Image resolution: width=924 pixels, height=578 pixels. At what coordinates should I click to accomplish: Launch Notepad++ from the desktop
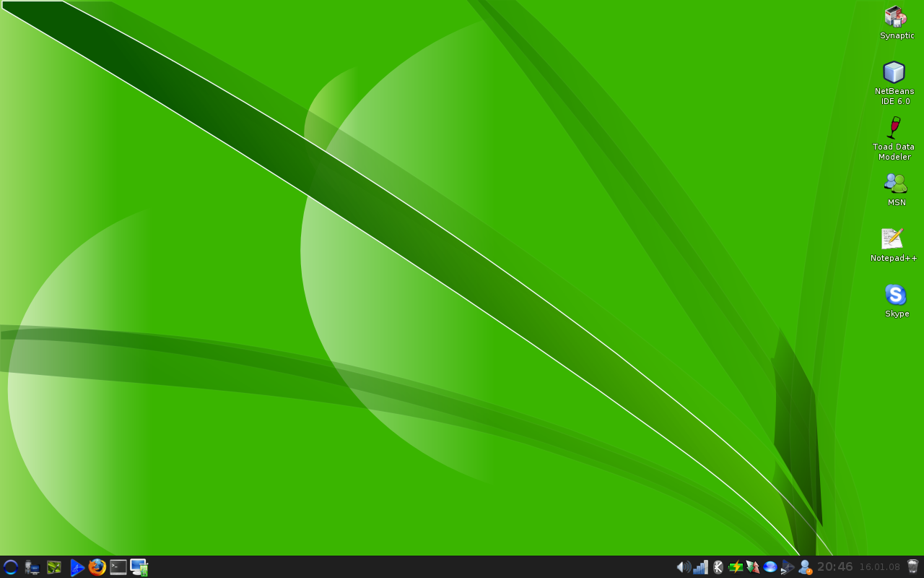pos(894,245)
